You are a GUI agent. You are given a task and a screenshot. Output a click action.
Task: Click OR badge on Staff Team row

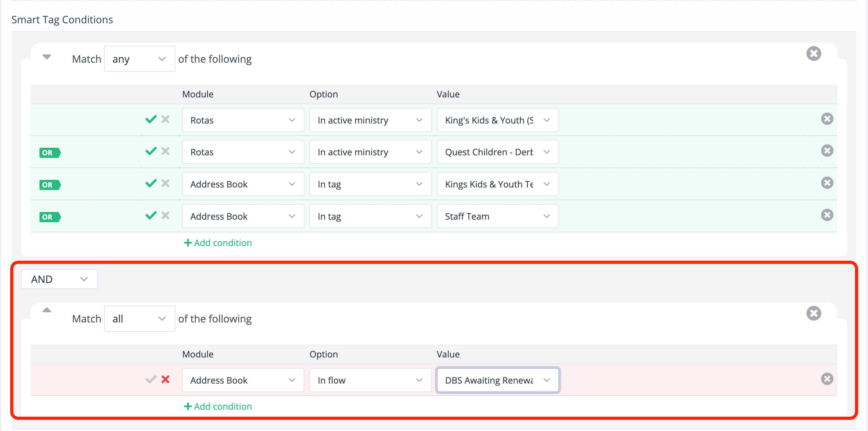tap(50, 217)
